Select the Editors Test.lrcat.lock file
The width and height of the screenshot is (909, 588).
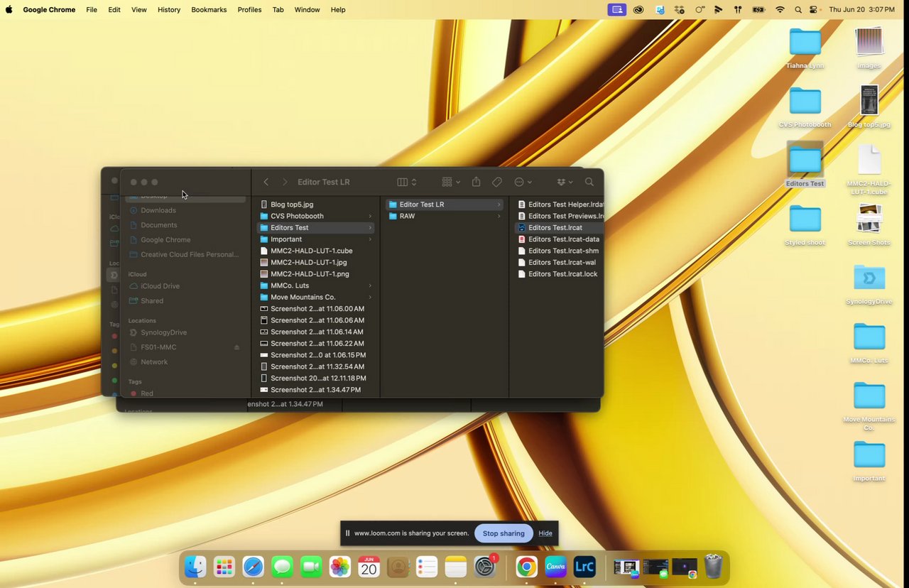[559, 274]
